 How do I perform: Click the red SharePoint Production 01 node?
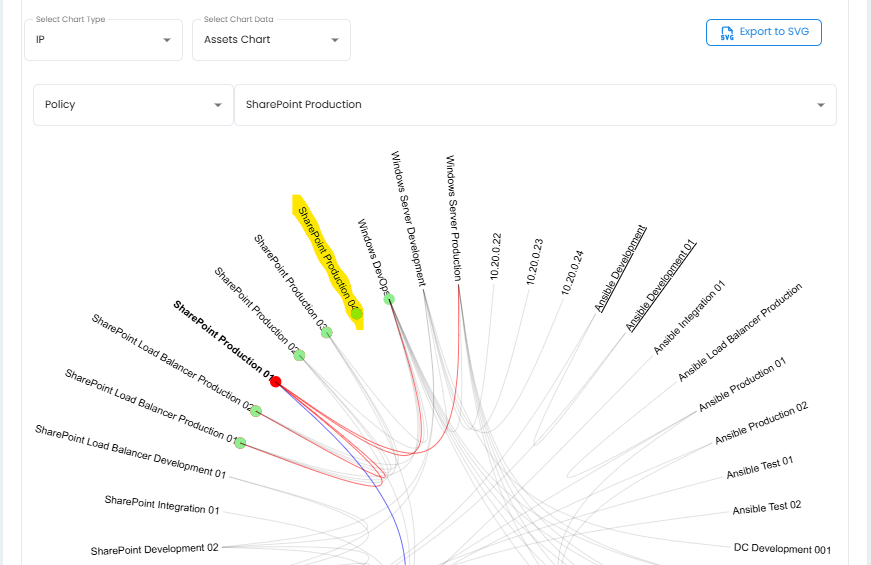pyautogui.click(x=275, y=382)
